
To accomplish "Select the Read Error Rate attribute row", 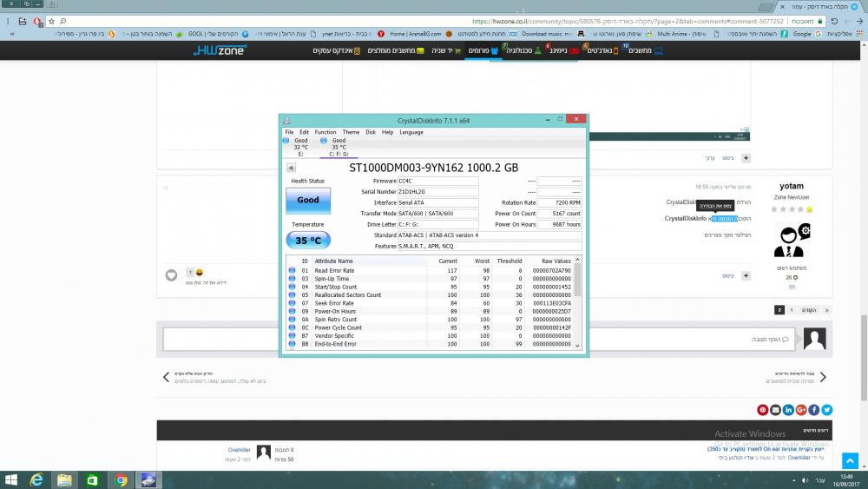I will (x=431, y=271).
